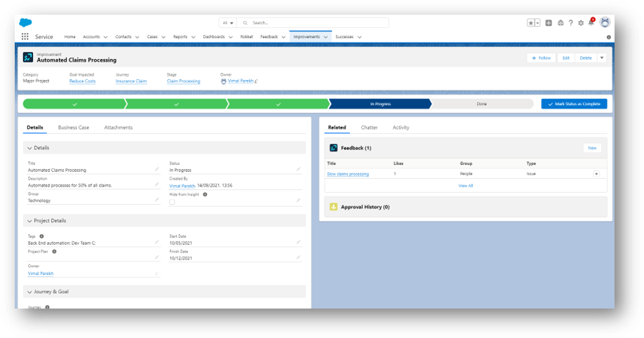The height and width of the screenshot is (338, 644).
Task: Open the Favorites star icon
Action: tap(530, 23)
